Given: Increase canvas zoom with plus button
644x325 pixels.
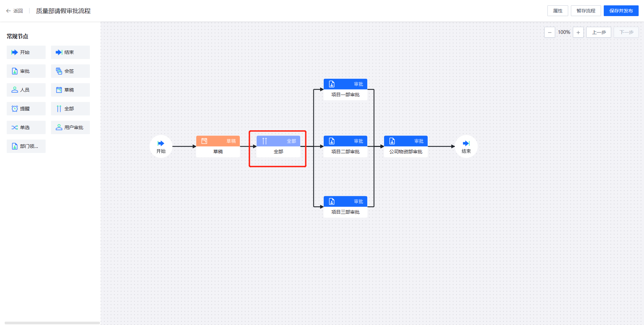Looking at the screenshot, I should point(578,33).
